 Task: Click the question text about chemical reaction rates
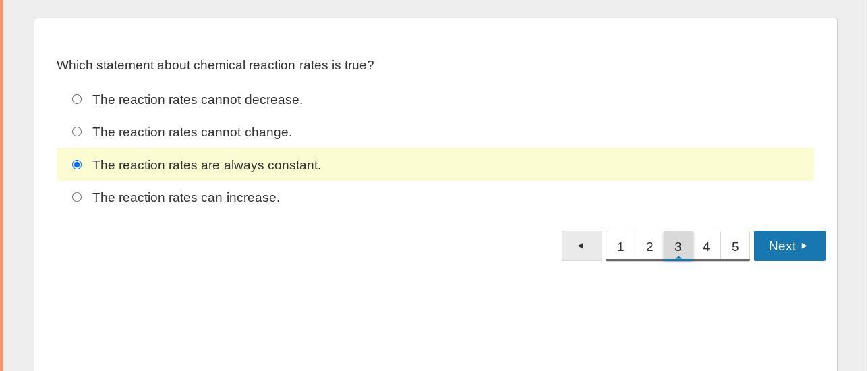pos(215,65)
